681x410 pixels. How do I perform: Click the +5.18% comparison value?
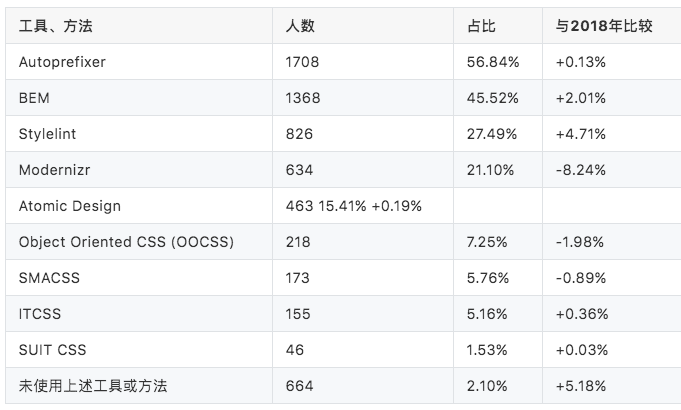click(581, 386)
